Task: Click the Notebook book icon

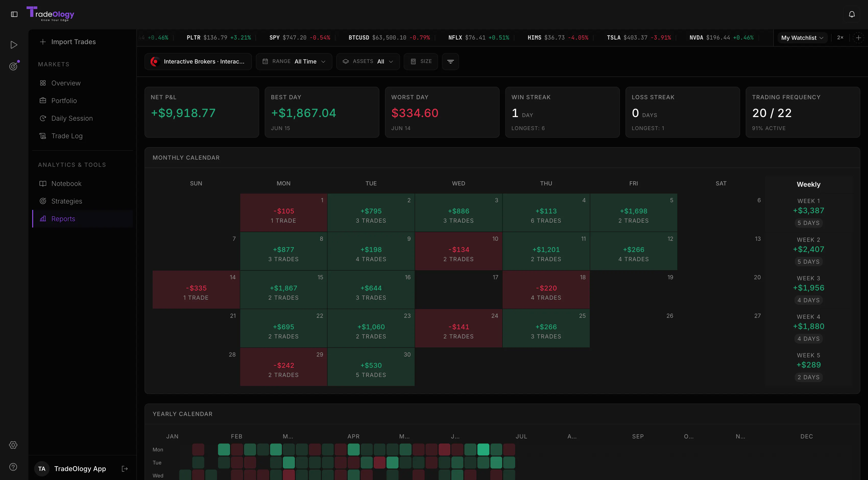Action: pos(43,183)
